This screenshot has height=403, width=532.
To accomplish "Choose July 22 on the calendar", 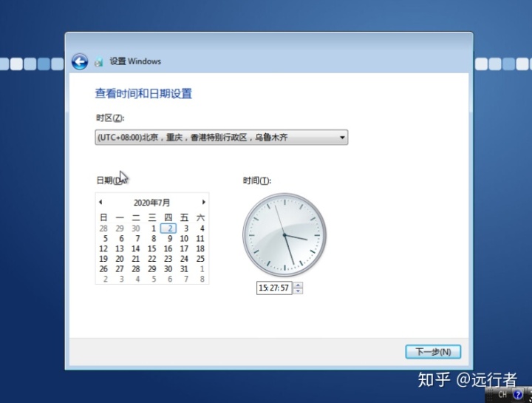I will tap(151, 259).
